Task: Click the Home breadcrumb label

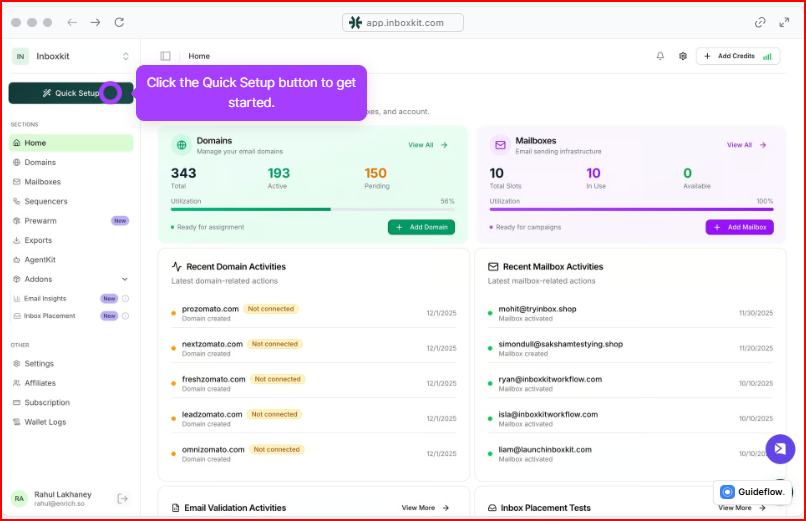Action: click(199, 56)
